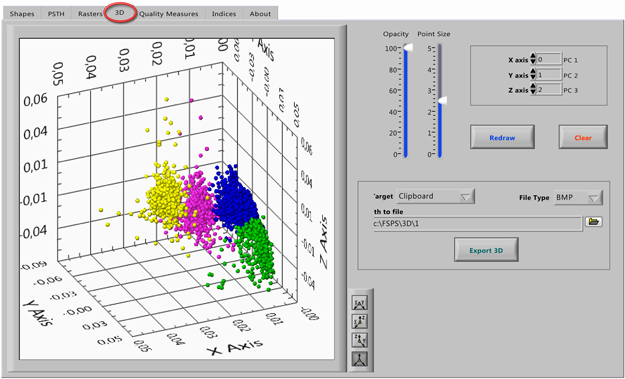Image resolution: width=625 pixels, height=379 pixels.
Task: Switch to YZ plane projection view
Action: (360, 340)
